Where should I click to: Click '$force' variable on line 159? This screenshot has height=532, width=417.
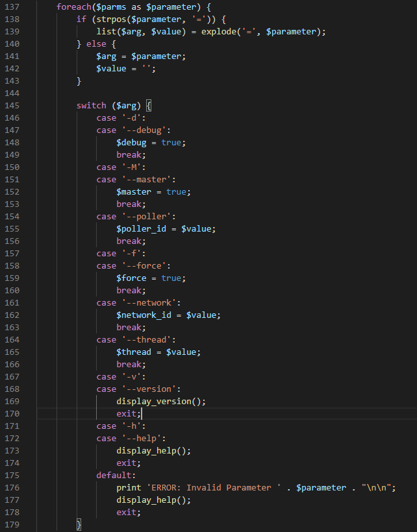pyautogui.click(x=131, y=278)
